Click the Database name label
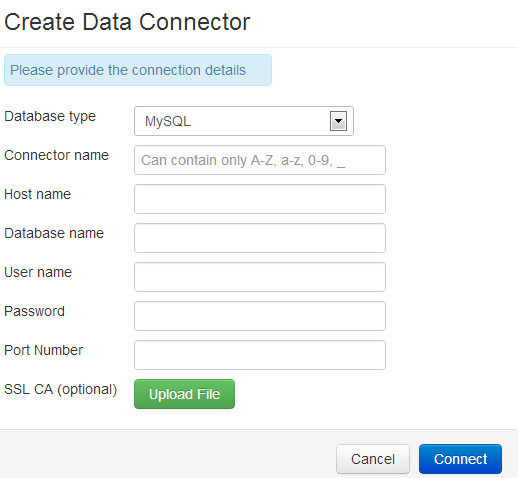Viewport: 518px width, 478px height. (54, 233)
